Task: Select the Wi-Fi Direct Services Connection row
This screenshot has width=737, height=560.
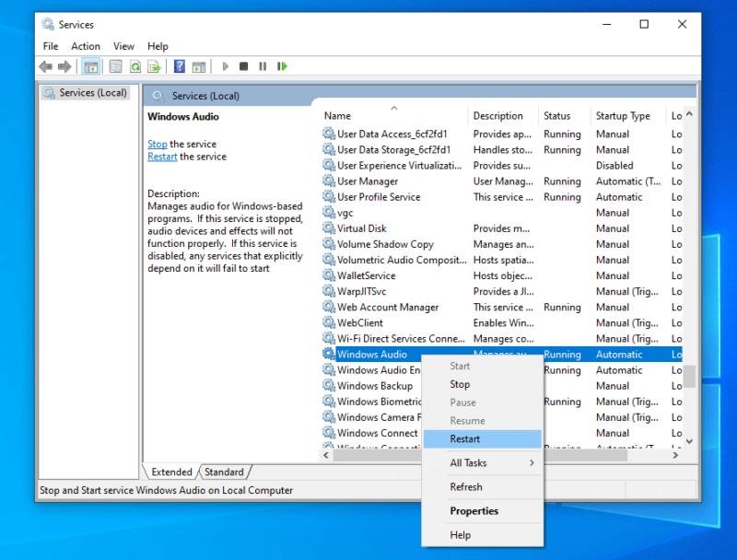Action: (x=501, y=339)
